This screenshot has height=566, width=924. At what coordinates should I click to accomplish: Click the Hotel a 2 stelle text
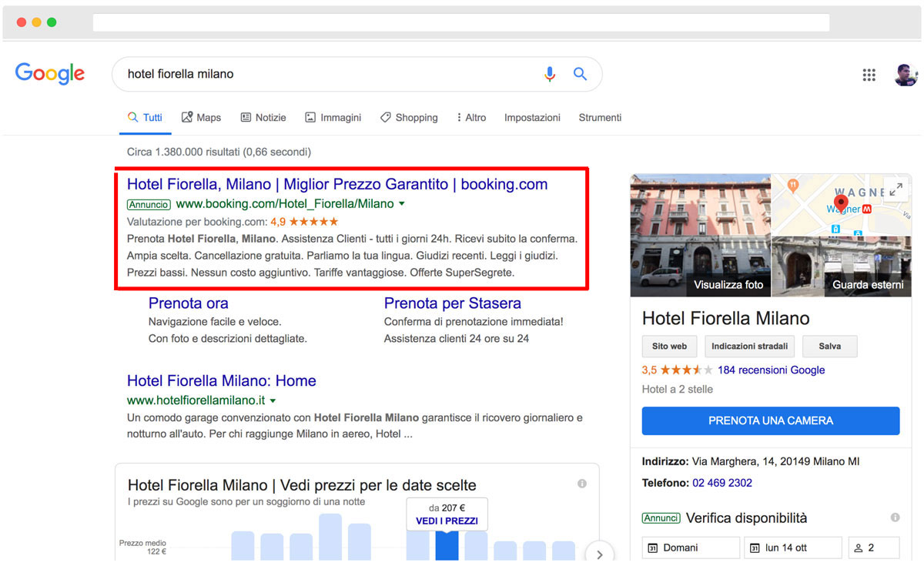678,390
